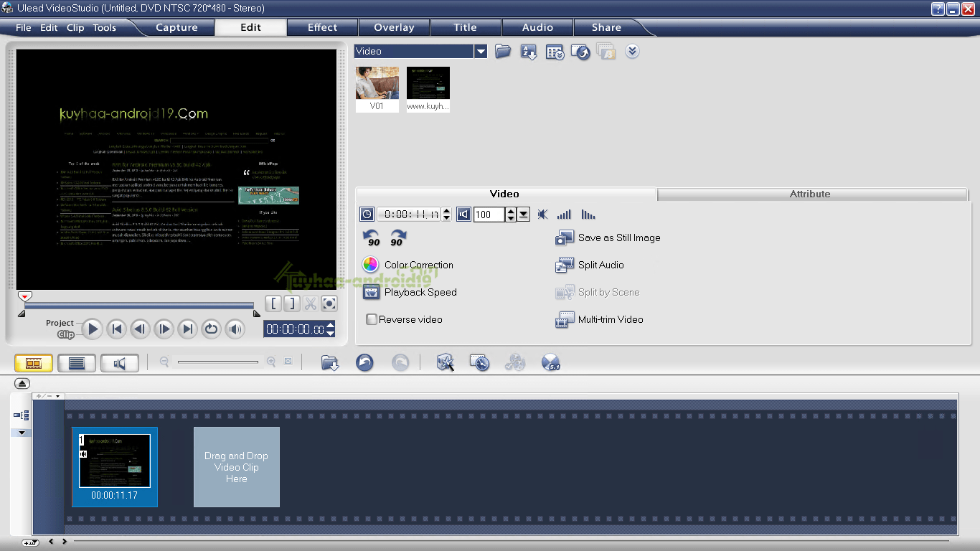The width and height of the screenshot is (980, 551).
Task: Rotate the clip 90 degrees counterclockwise
Action: pos(372,237)
